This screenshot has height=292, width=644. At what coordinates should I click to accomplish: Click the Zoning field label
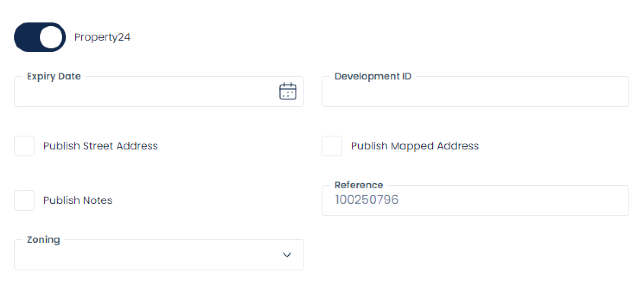[x=43, y=240]
